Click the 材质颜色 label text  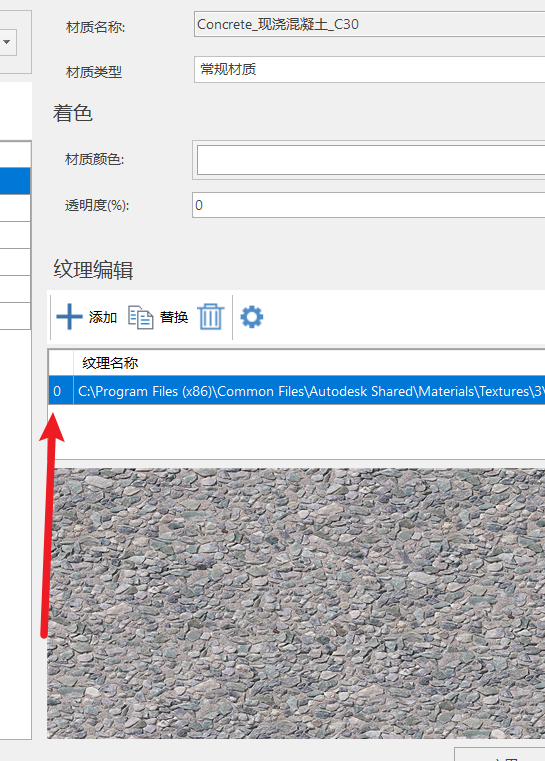[95, 159]
